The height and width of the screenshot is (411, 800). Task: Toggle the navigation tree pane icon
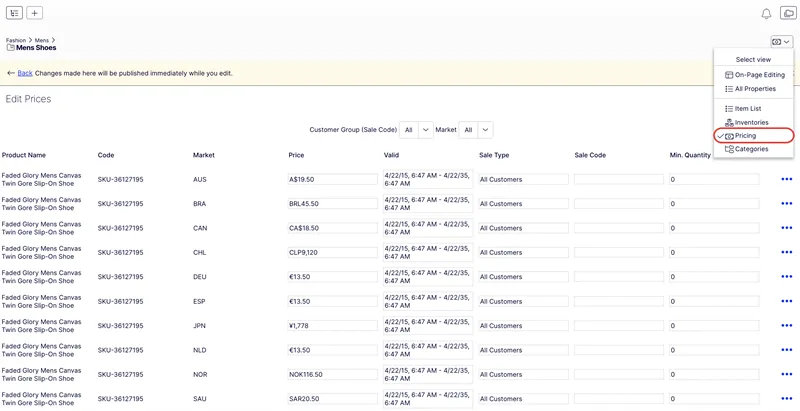pos(14,13)
